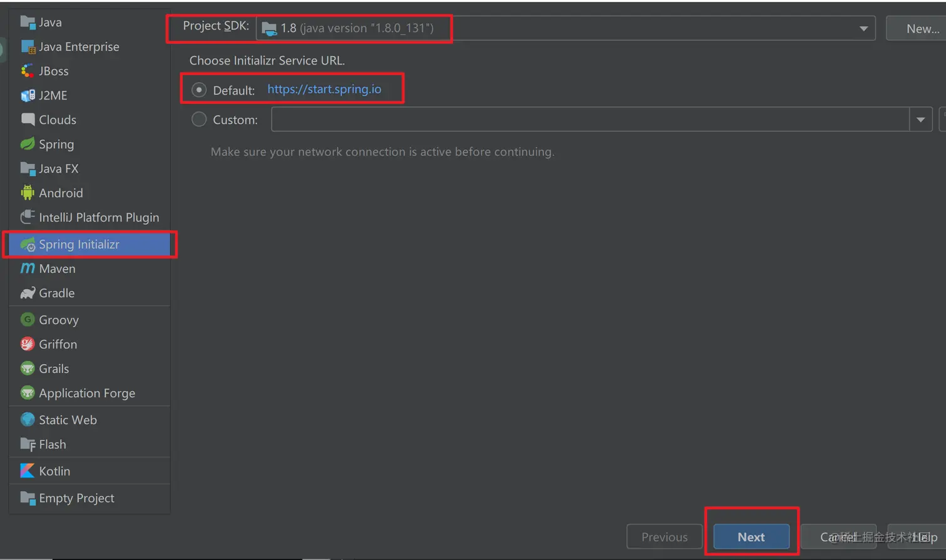This screenshot has height=560, width=946.
Task: Click the Previous button
Action: click(x=664, y=537)
